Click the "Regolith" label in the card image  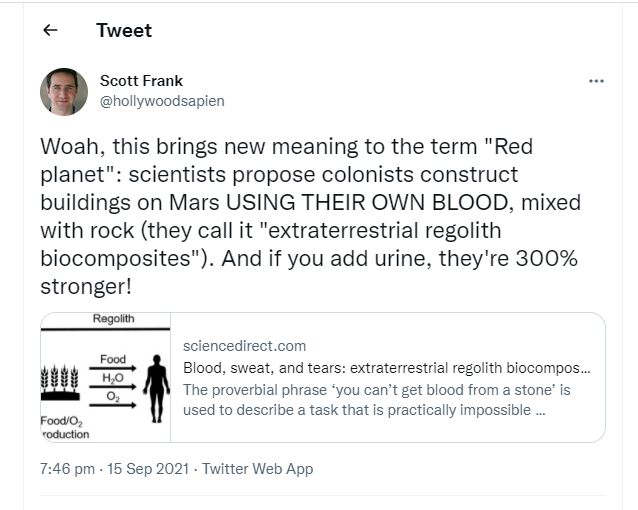(113, 320)
